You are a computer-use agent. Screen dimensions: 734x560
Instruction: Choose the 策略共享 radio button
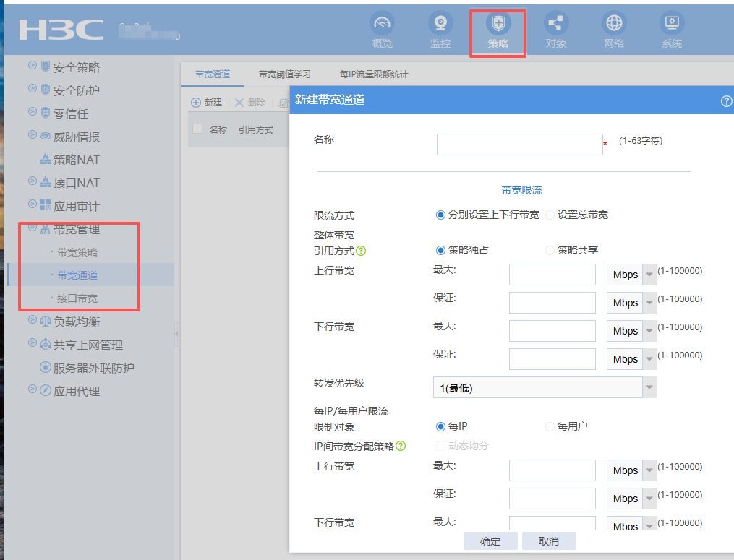pos(550,250)
